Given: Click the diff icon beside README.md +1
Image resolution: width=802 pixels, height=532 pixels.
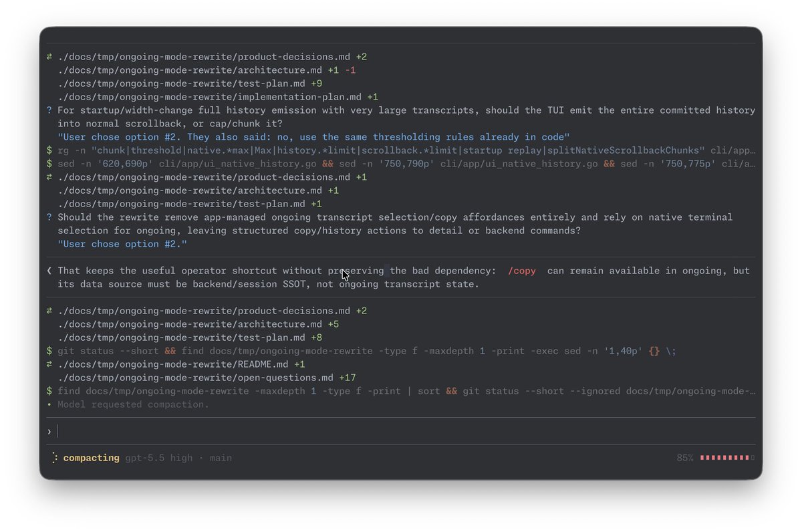Looking at the screenshot, I should pyautogui.click(x=49, y=364).
